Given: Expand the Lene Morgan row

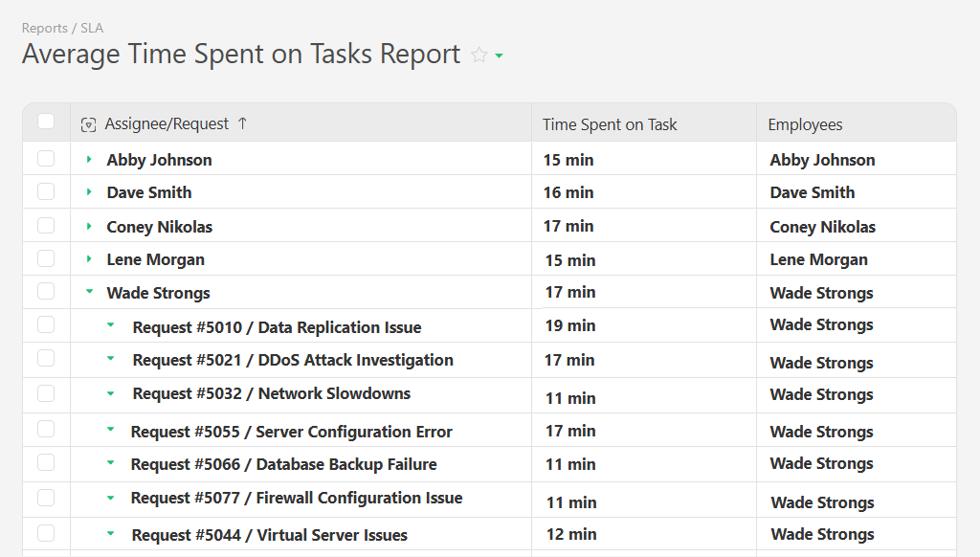Looking at the screenshot, I should [89, 259].
